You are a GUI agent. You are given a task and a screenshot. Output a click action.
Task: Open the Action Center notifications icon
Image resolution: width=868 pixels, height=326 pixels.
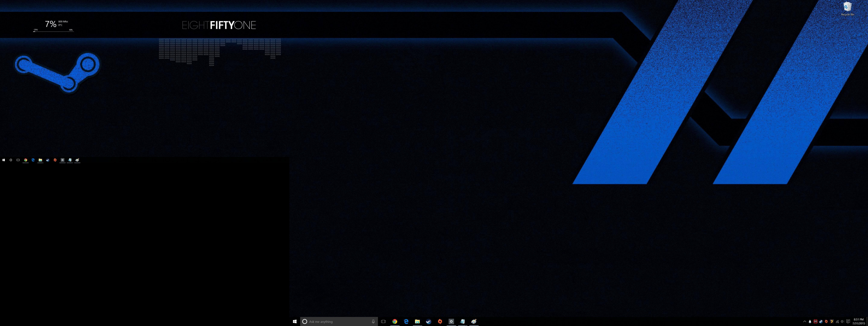848,322
